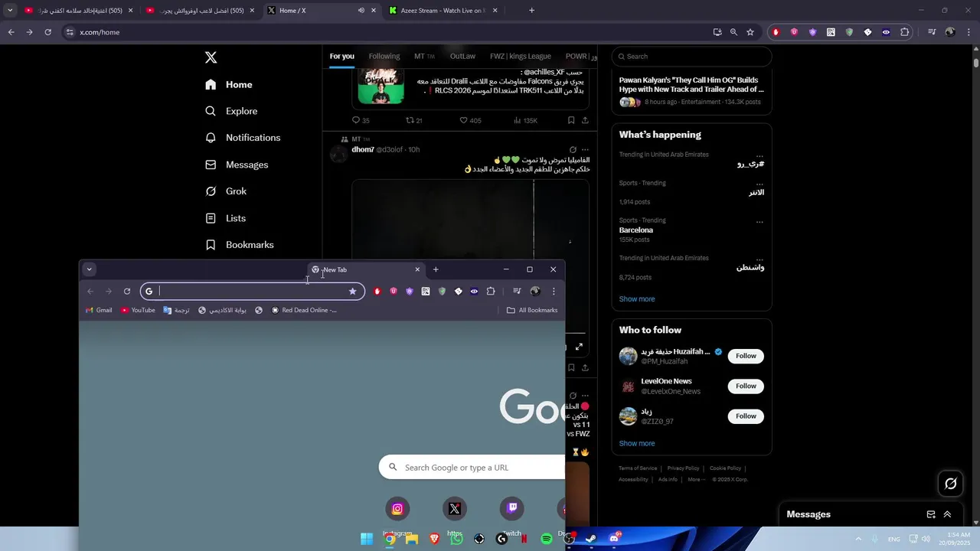
Task: Bookmark x.com with star icon
Action: 750,32
